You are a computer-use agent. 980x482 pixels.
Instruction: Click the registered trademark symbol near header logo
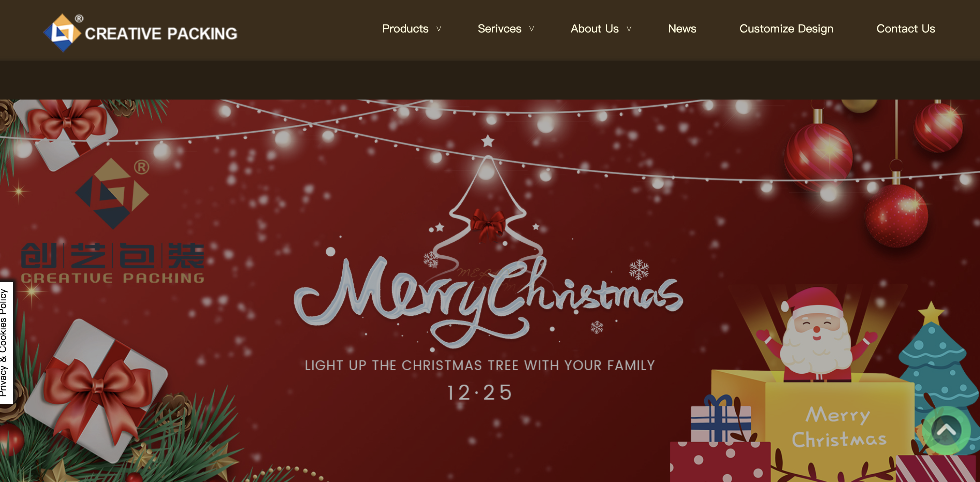[79, 19]
